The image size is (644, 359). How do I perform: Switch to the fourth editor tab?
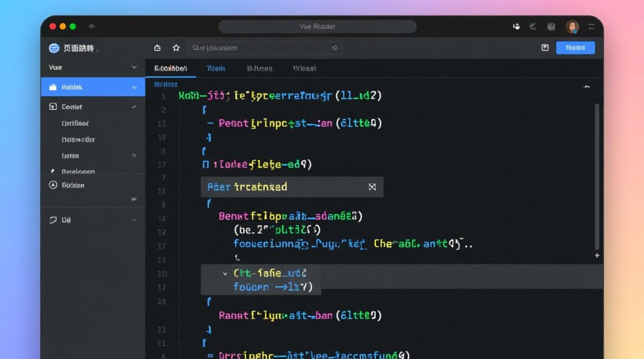tap(304, 68)
